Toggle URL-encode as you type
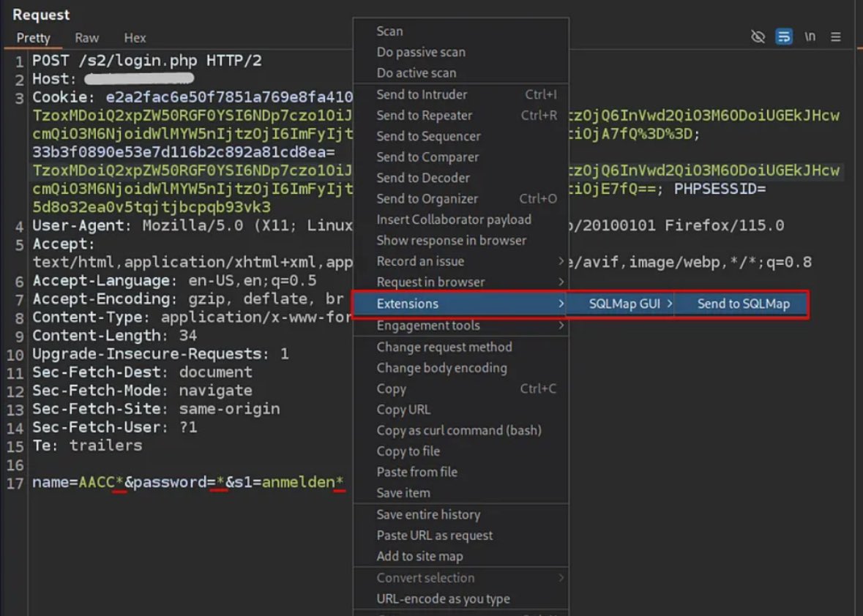The height and width of the screenshot is (616, 863). pos(460,599)
